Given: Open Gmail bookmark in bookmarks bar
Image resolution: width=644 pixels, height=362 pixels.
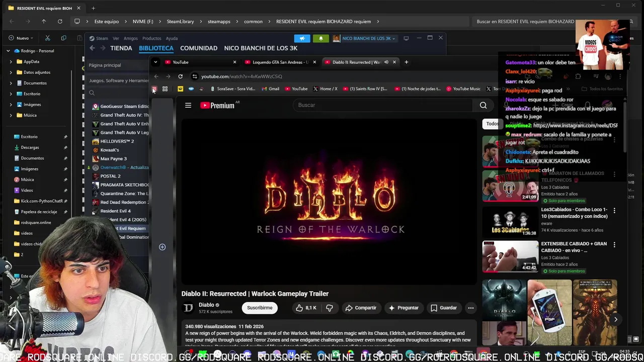Looking at the screenshot, I should click(271, 89).
